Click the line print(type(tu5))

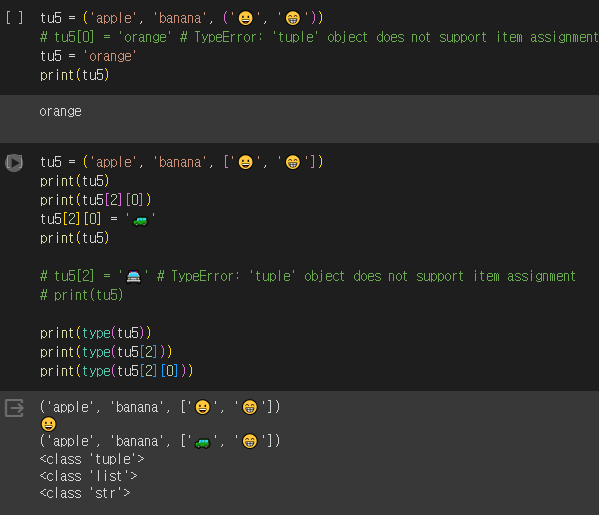click(x=96, y=333)
